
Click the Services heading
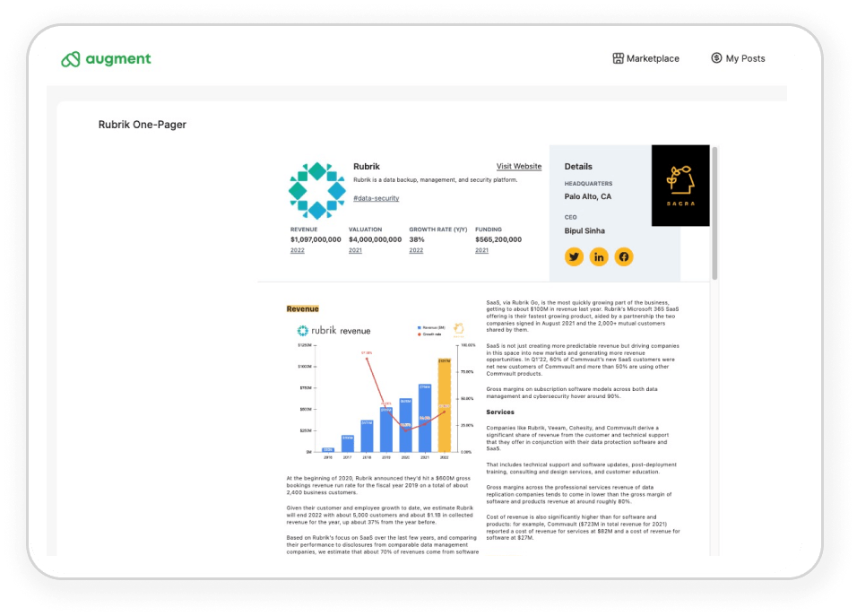(x=500, y=412)
